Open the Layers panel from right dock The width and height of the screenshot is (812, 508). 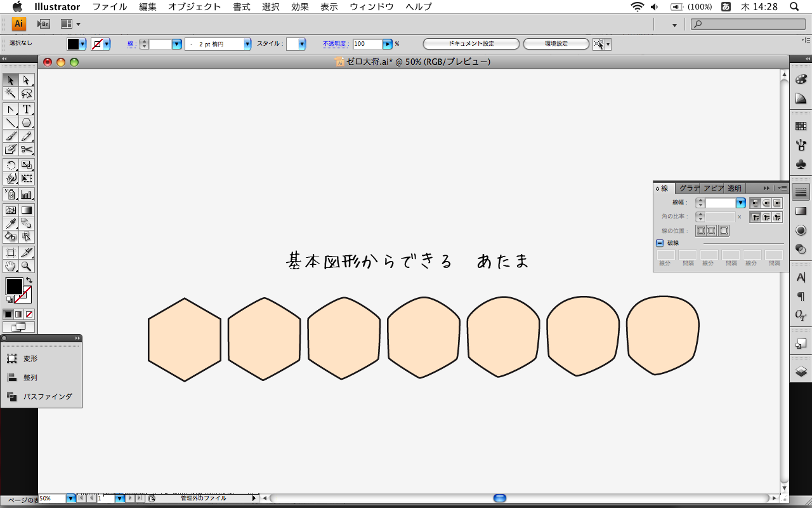(x=801, y=371)
